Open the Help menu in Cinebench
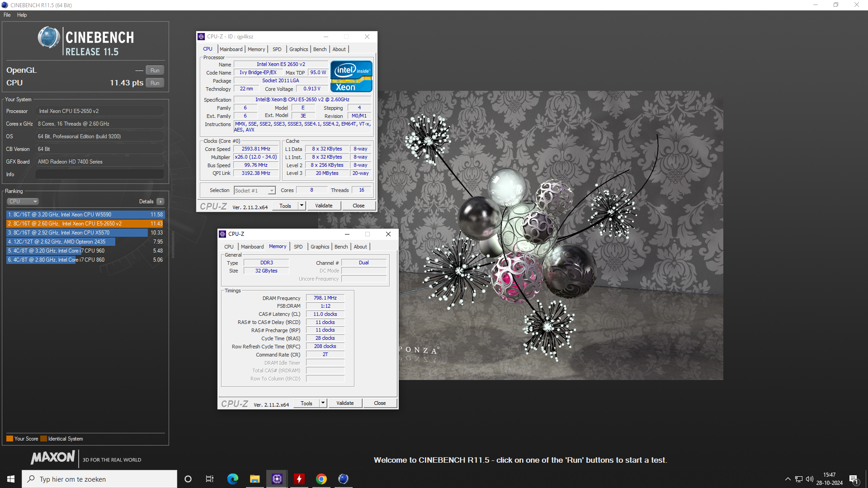The height and width of the screenshot is (488, 868). click(x=22, y=15)
